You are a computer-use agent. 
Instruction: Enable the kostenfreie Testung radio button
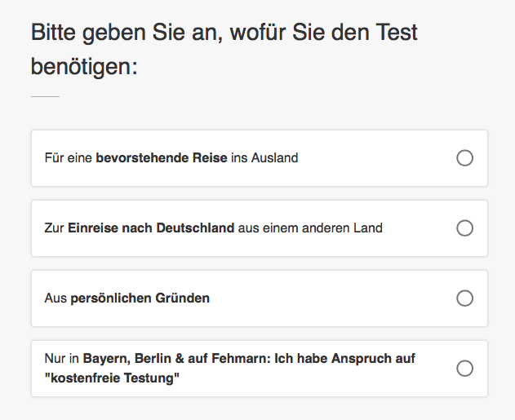464,369
